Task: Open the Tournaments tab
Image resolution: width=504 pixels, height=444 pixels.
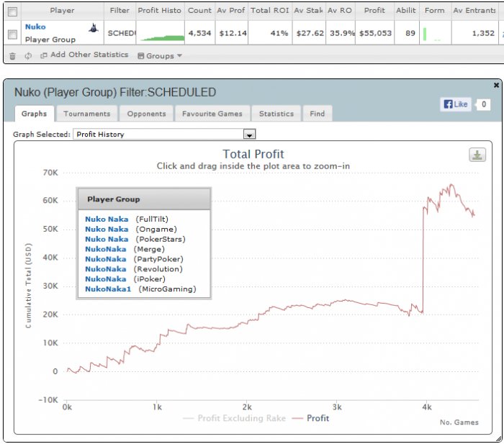Action: (x=87, y=114)
